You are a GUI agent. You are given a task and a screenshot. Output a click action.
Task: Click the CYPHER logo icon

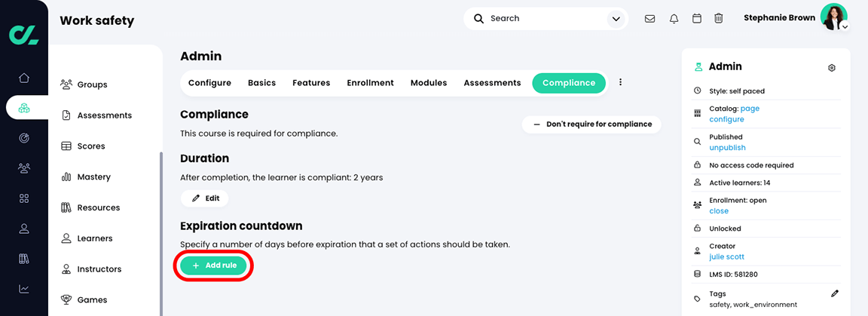click(x=23, y=35)
